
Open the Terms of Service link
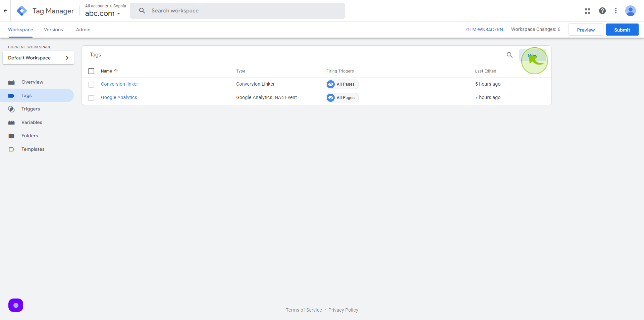click(x=304, y=310)
